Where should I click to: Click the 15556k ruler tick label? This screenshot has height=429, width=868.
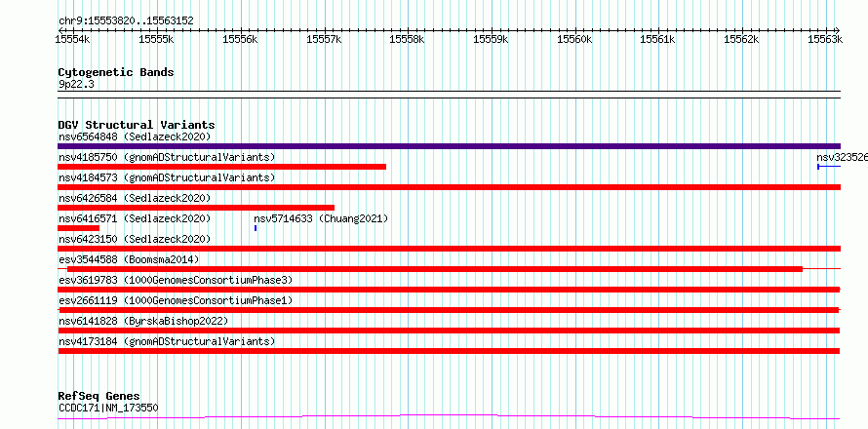[x=240, y=39]
